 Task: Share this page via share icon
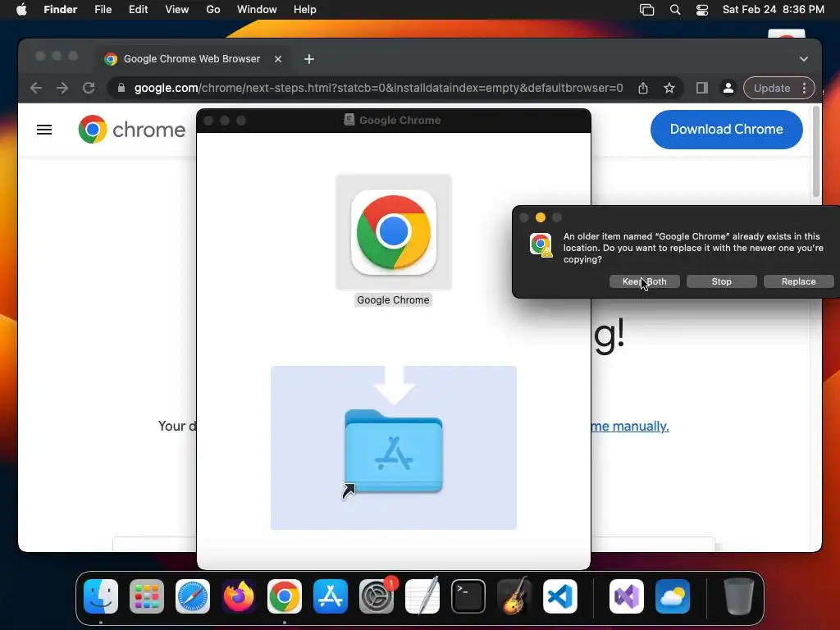pos(643,88)
